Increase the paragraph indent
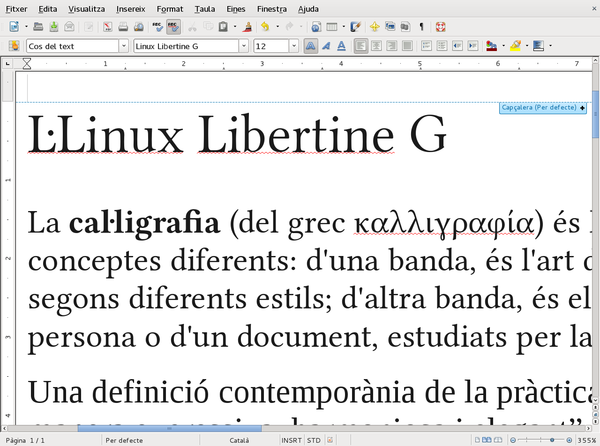 pos(473,46)
